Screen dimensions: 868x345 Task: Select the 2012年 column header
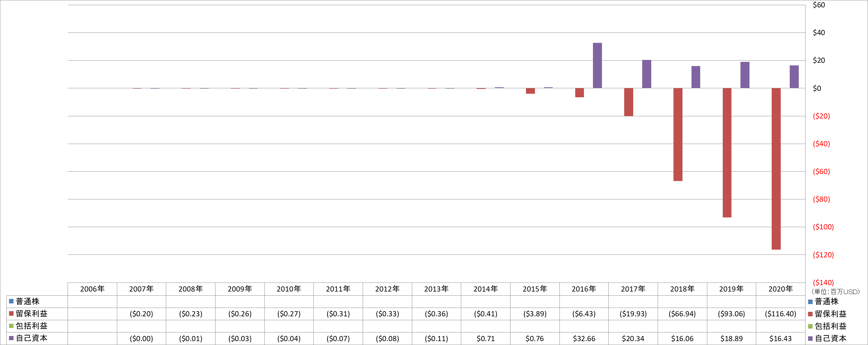(x=387, y=289)
